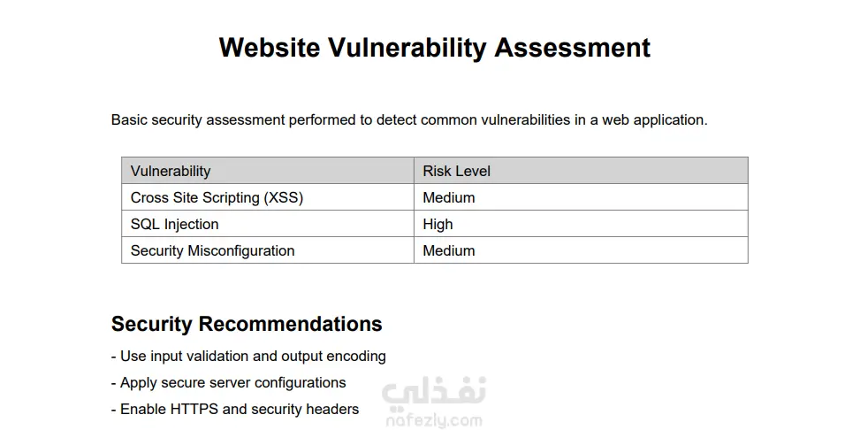Click the Enable HTTPS recommendation line
868x430 pixels.
(235, 410)
